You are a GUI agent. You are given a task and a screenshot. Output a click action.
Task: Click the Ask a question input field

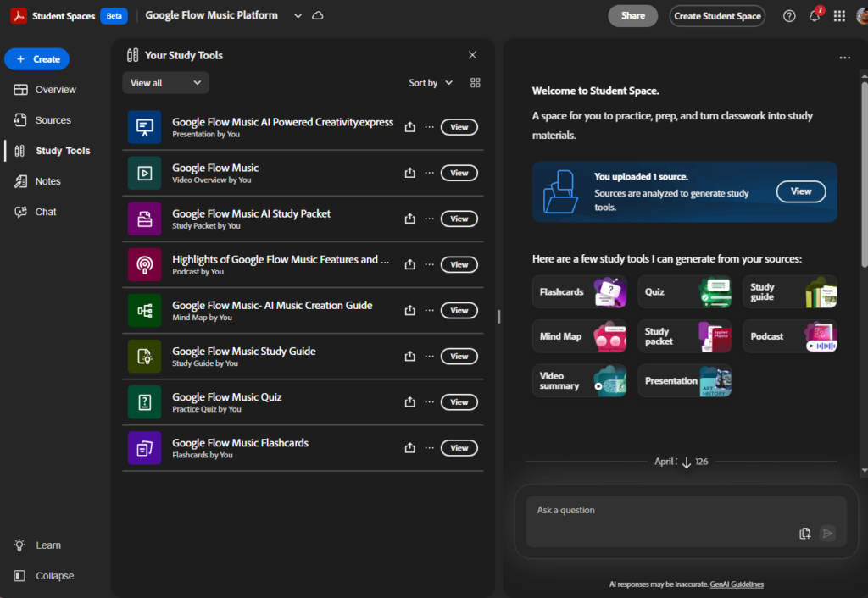pos(661,511)
